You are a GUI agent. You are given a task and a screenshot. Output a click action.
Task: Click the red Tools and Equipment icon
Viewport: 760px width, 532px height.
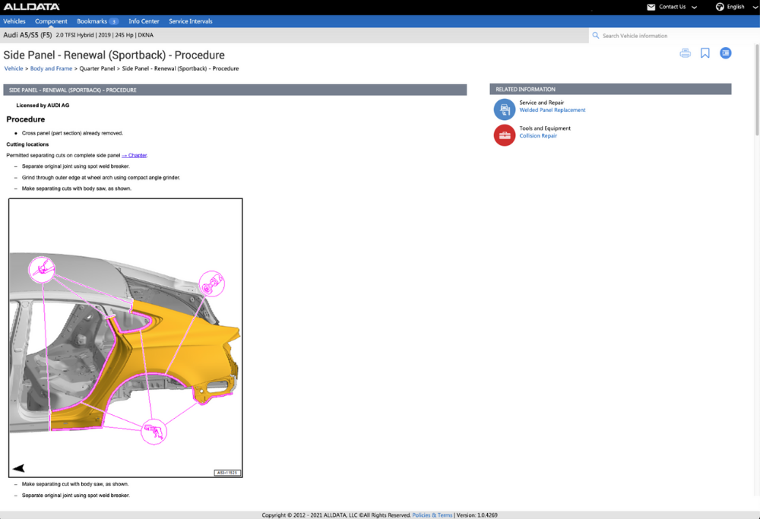click(504, 135)
